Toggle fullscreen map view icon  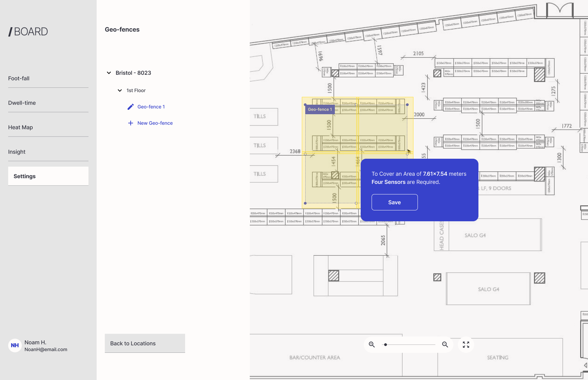(466, 345)
